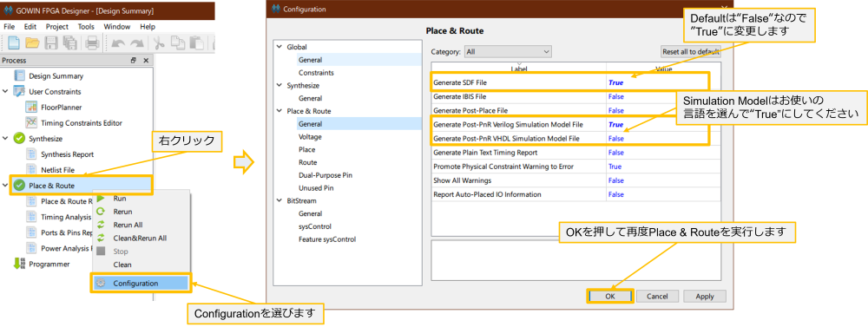Click the OK button
The width and height of the screenshot is (868, 327).
[x=609, y=296]
